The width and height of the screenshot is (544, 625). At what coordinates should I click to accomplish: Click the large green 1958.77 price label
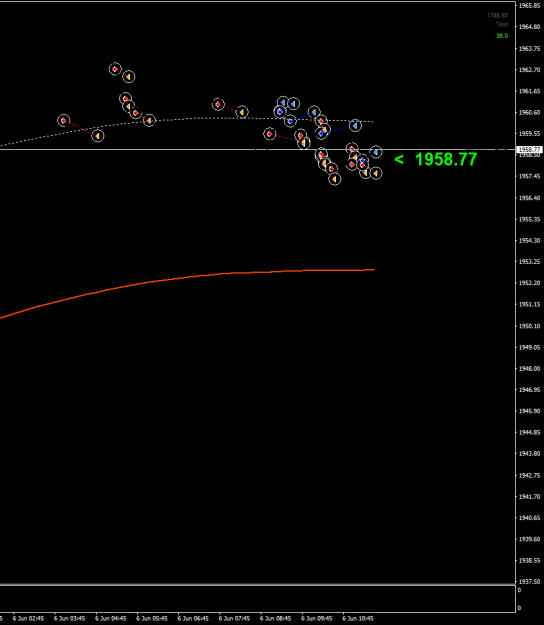(x=446, y=159)
